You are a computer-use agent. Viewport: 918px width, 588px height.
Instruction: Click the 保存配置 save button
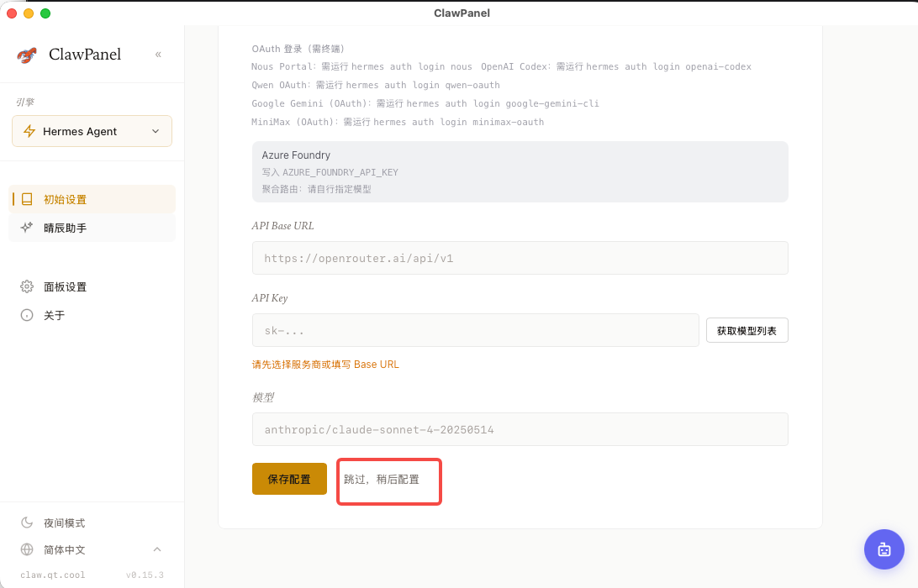[289, 479]
